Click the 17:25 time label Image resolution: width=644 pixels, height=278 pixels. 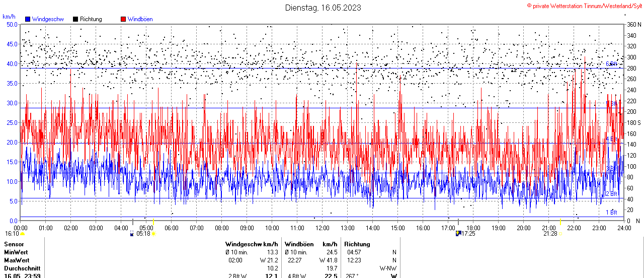click(x=468, y=234)
